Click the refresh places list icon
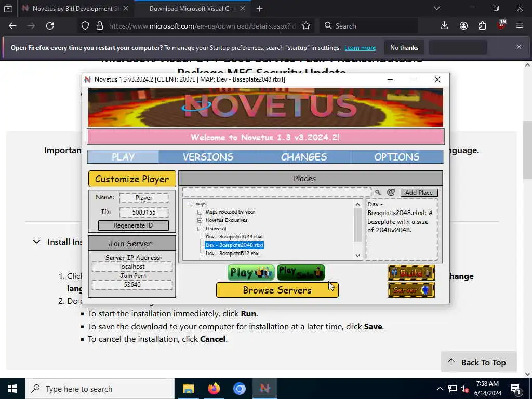The width and height of the screenshot is (532, 399). (391, 192)
